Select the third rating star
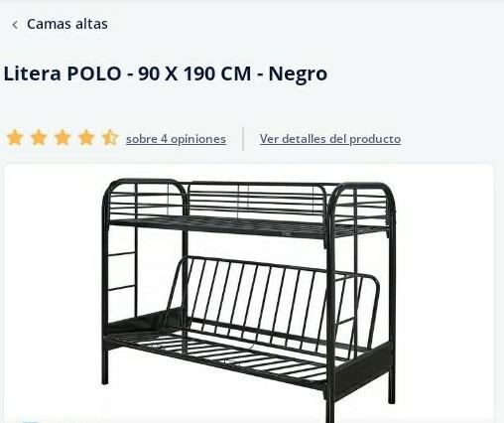 63,138
